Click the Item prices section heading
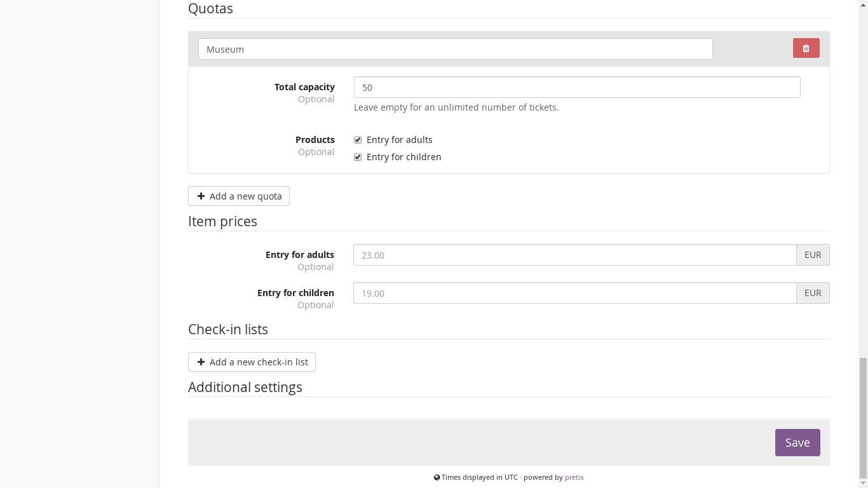Image resolution: width=868 pixels, height=488 pixels. click(x=222, y=222)
